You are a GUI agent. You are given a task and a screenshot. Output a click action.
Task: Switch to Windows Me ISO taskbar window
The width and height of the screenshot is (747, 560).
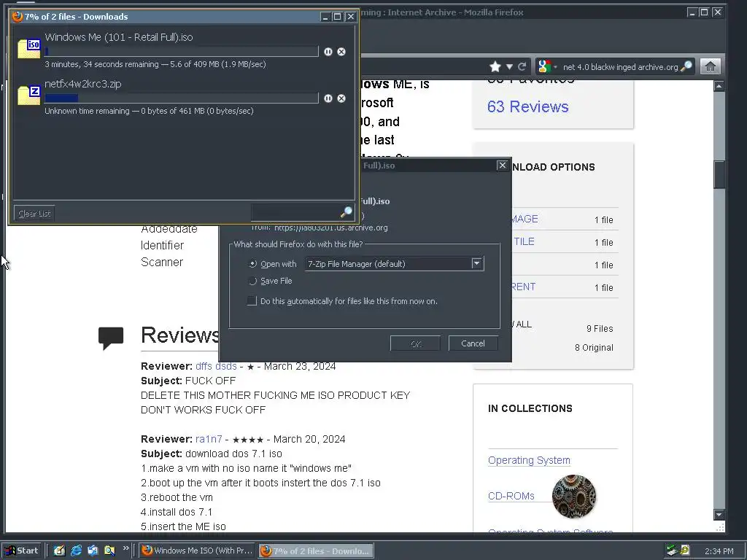click(x=197, y=551)
